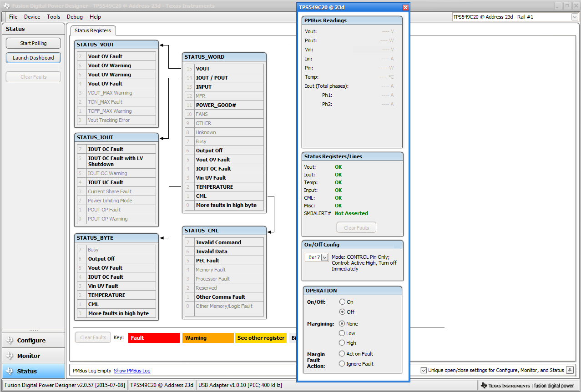The image size is (581, 392).
Task: Close the TPS549C20 @ 23d dashboard window
Action: tap(405, 7)
